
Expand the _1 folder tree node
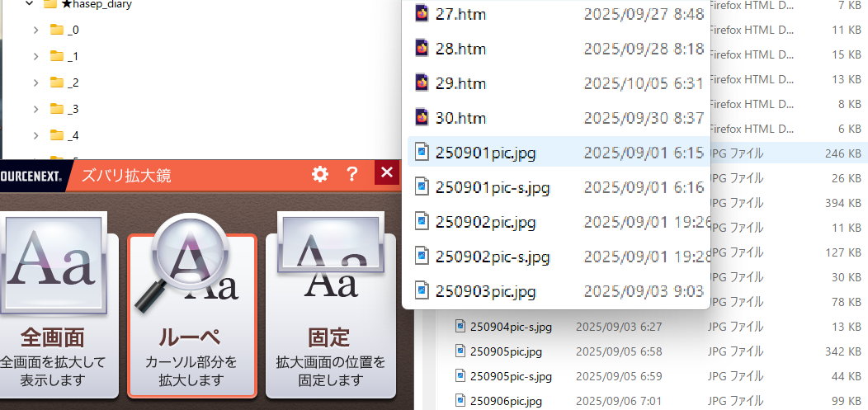(35, 57)
